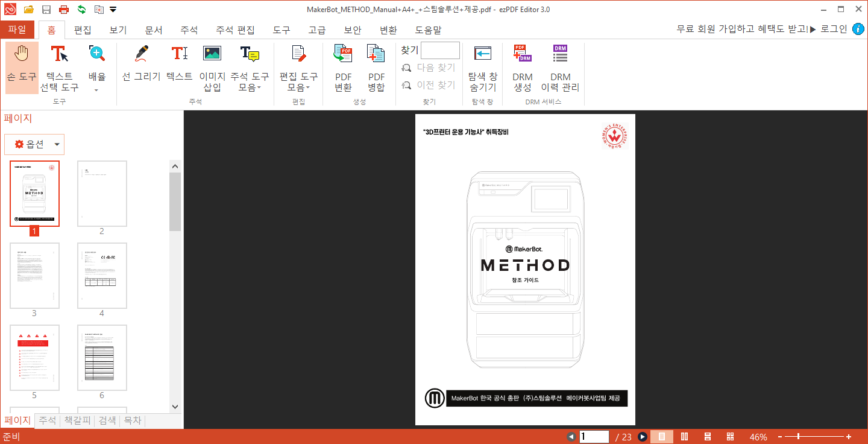Select page 6 thumbnail
The width and height of the screenshot is (868, 444).
tap(102, 358)
